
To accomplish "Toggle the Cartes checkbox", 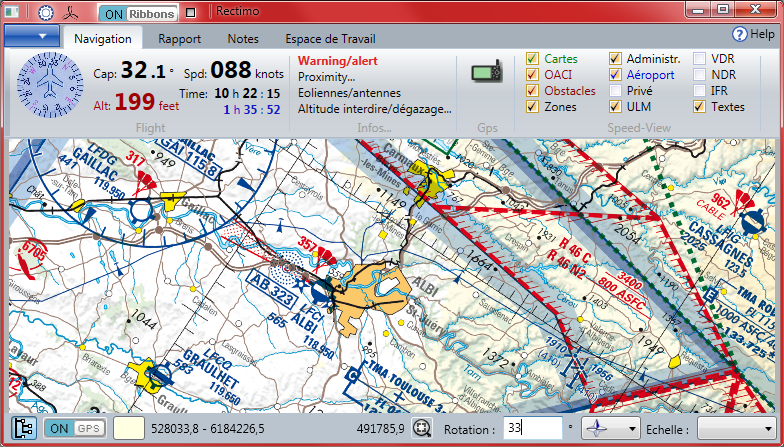I will [x=532, y=58].
